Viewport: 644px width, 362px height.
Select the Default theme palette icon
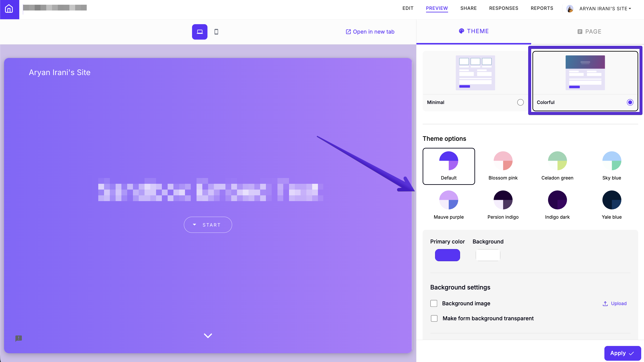(449, 161)
